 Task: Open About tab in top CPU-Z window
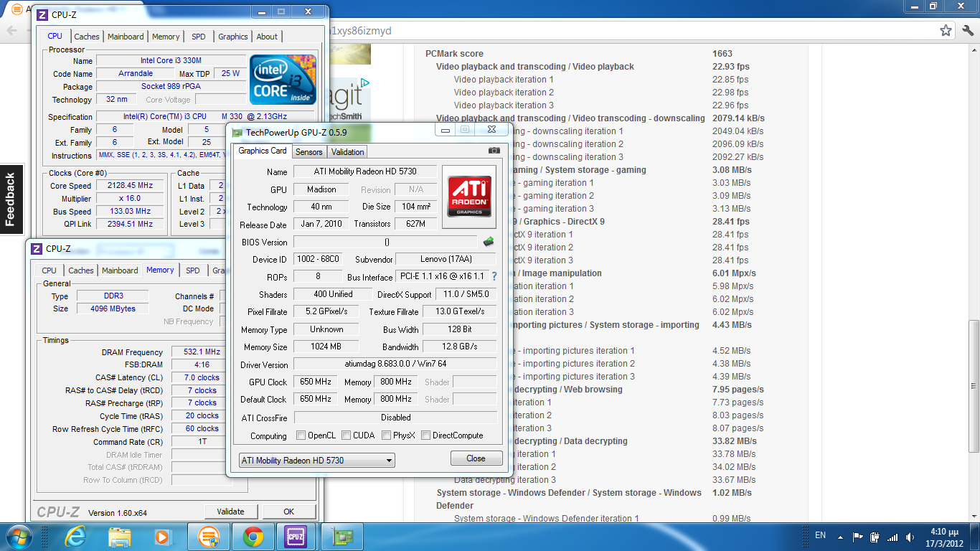tap(267, 37)
